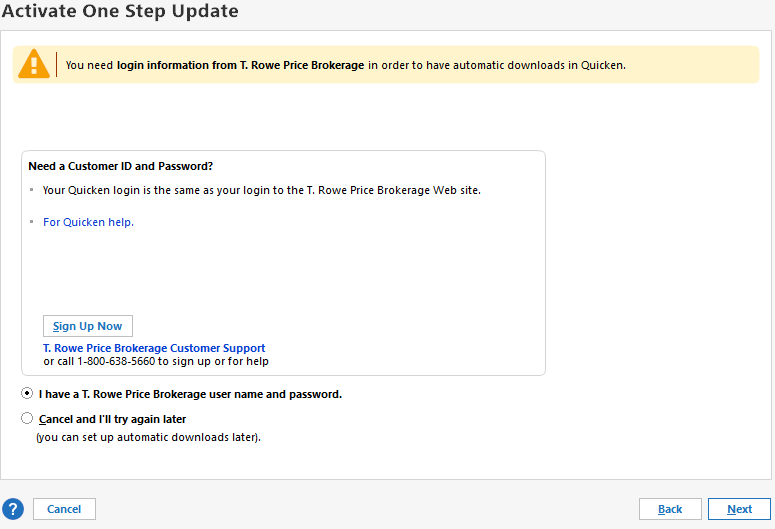Click the yellow login information notice banner
This screenshot has width=775, height=529.
click(386, 65)
